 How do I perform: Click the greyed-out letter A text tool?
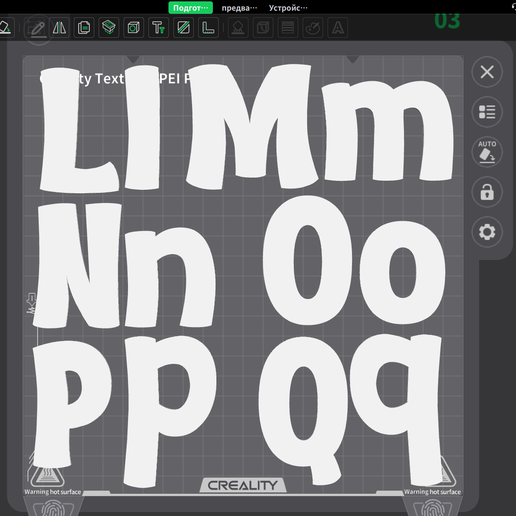tap(338, 28)
